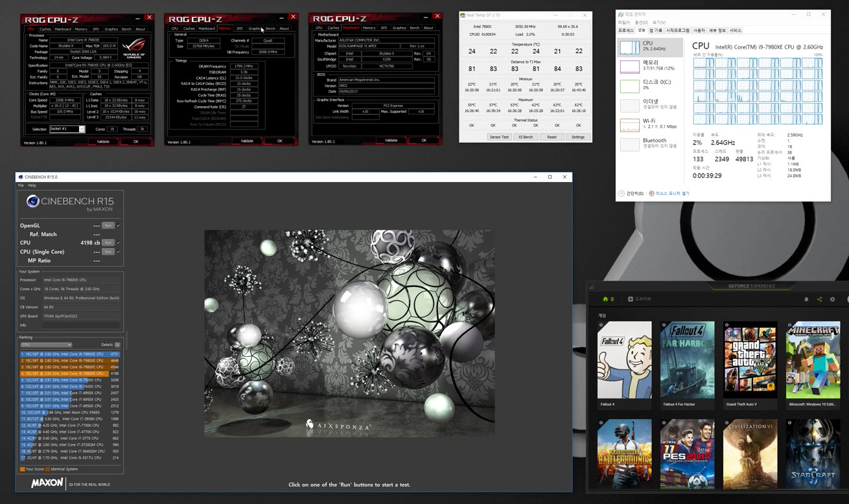
Task: Run the OpenGL test in Cinebench
Action: coord(108,225)
